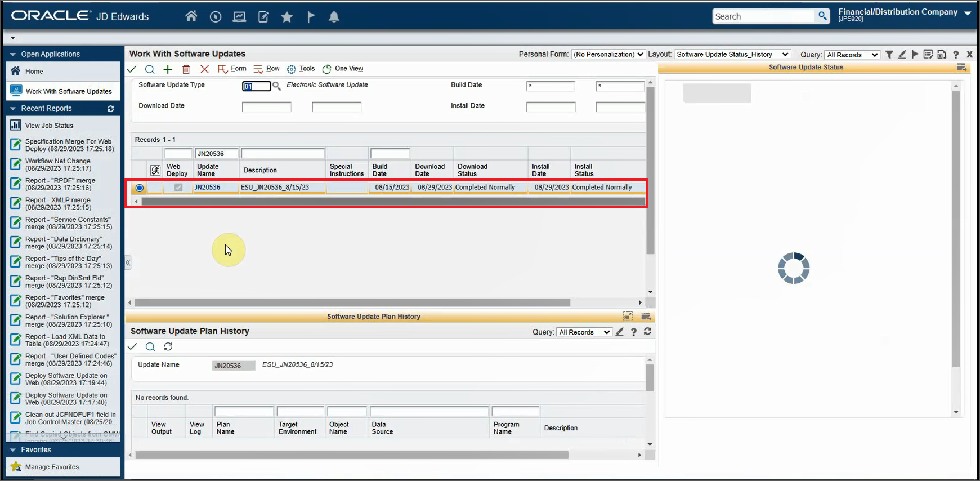Open the Recents clock icon in the header

tap(216, 17)
